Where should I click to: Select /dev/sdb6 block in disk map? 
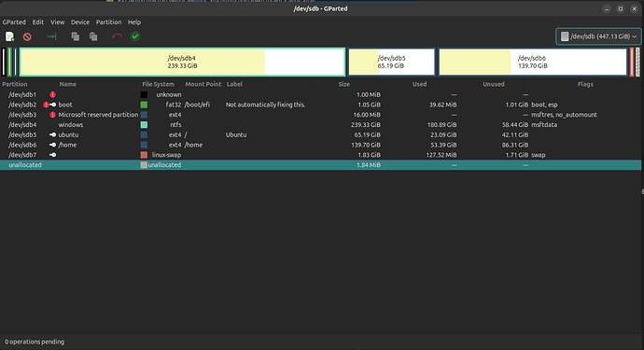[x=533, y=62]
